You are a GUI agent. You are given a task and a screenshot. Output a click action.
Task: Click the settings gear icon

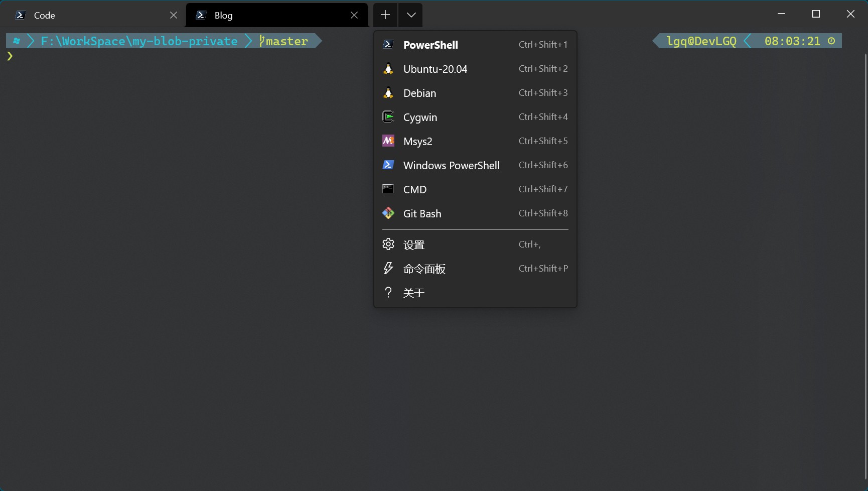pyautogui.click(x=388, y=244)
